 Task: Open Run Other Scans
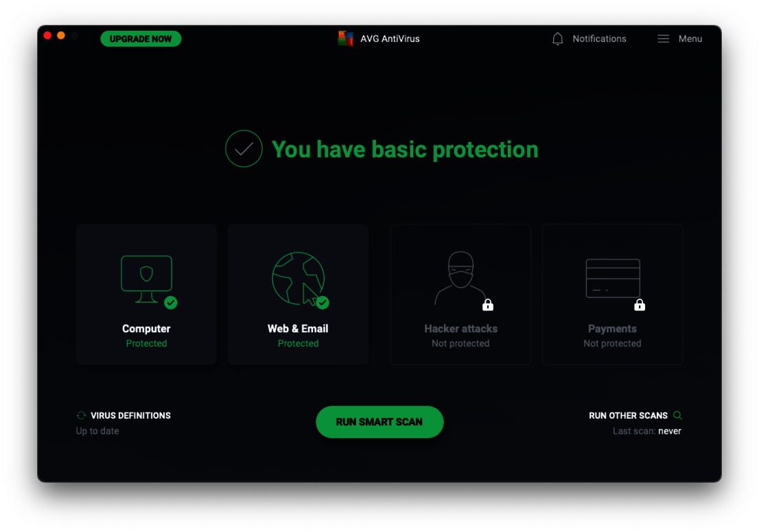pyautogui.click(x=628, y=415)
